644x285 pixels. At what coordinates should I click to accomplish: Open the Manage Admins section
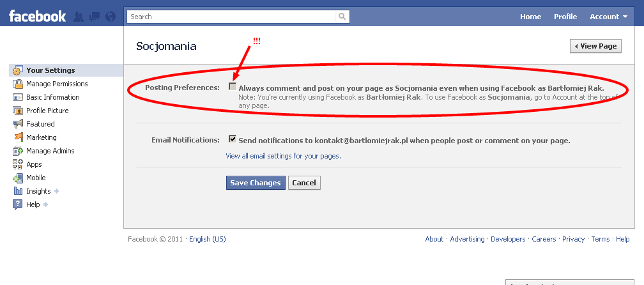point(50,151)
